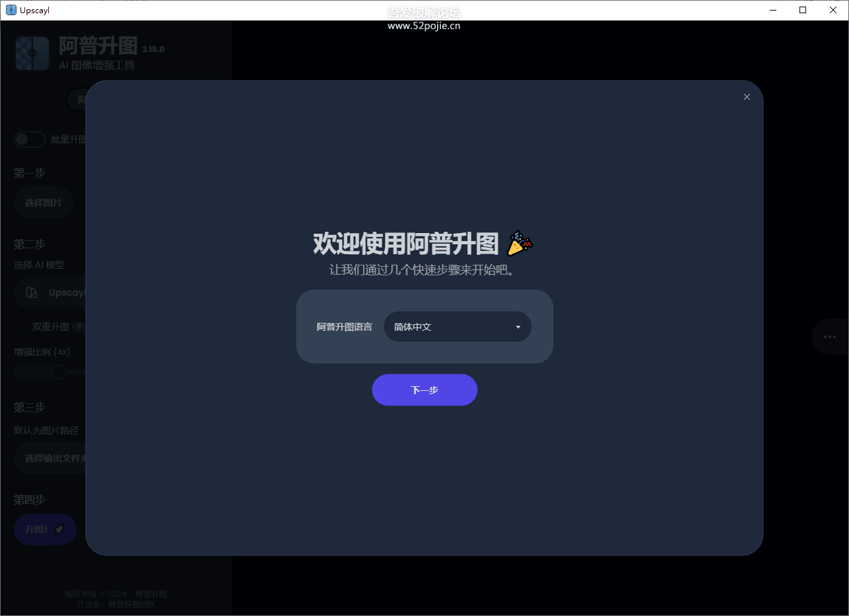The height and width of the screenshot is (616, 849).
Task: Close the welcome dialog with the X icon
Action: coord(747,97)
